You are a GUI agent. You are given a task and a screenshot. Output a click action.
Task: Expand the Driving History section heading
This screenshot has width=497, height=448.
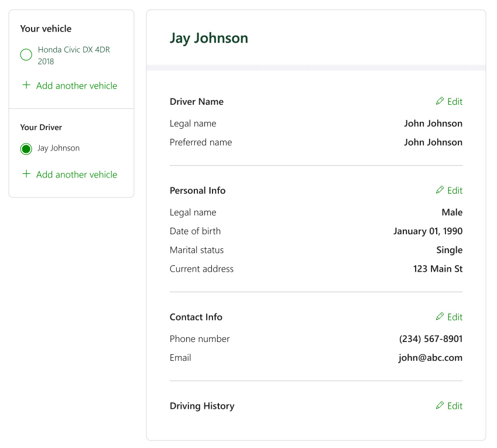click(202, 406)
